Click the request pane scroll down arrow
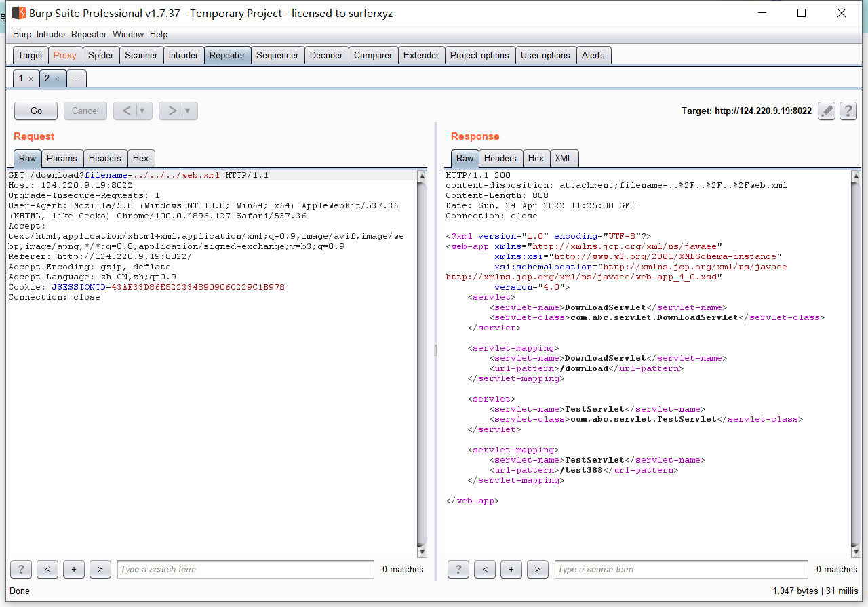The image size is (868, 607). (x=422, y=551)
